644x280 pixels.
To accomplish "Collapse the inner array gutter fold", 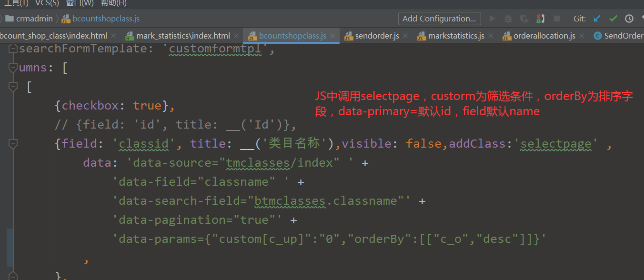I will click(x=13, y=86).
